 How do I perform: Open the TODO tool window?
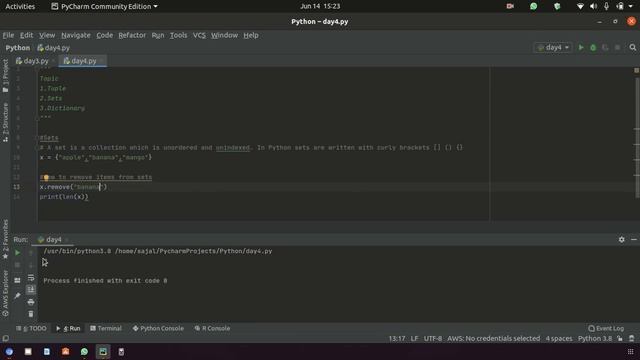pyautogui.click(x=31, y=329)
